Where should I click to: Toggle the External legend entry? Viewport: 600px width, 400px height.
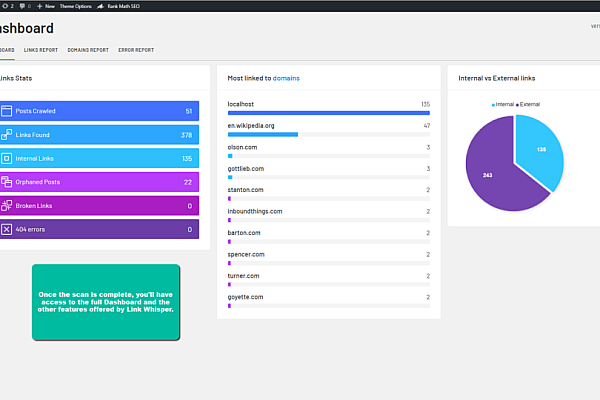point(528,104)
